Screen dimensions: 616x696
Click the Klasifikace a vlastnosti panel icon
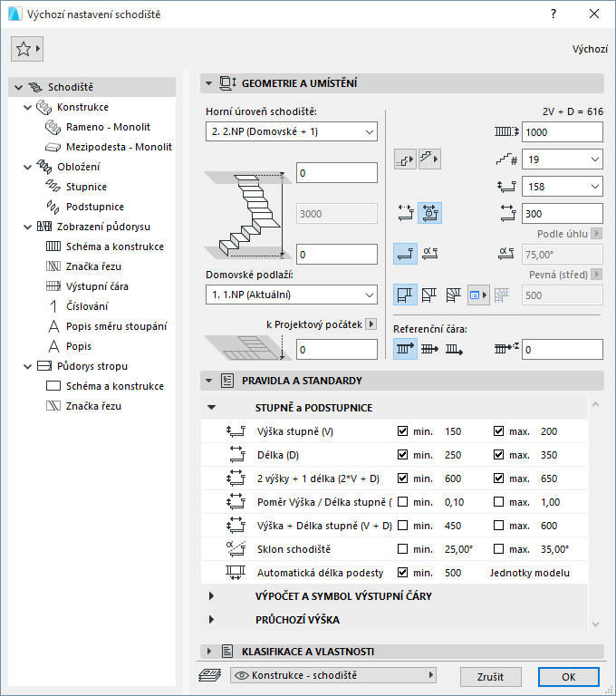coord(227,652)
